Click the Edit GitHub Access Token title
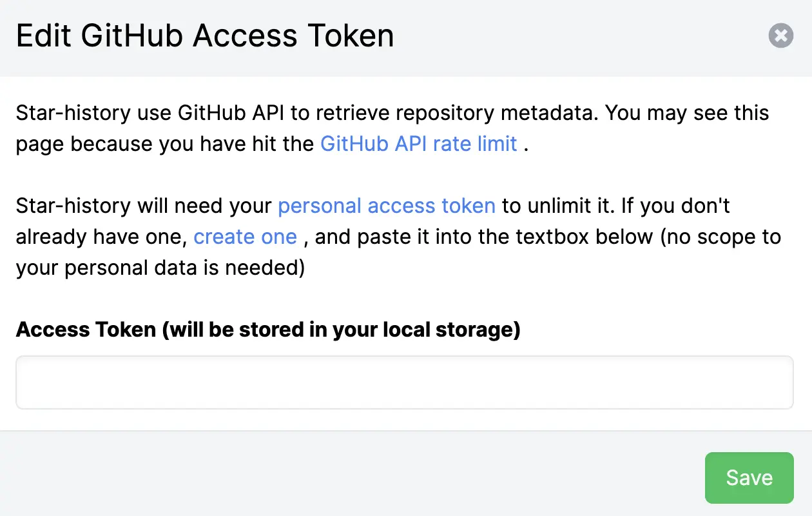The width and height of the screenshot is (812, 516). pos(205,35)
